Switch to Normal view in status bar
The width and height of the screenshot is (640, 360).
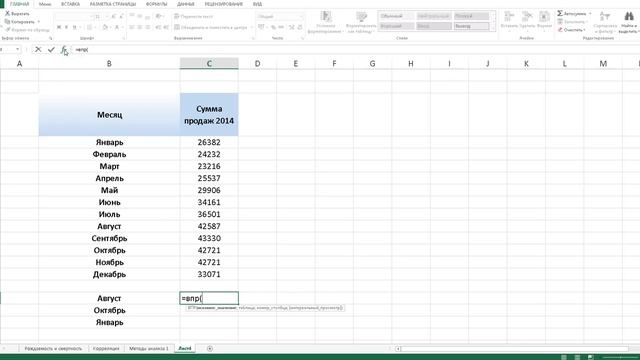click(564, 357)
